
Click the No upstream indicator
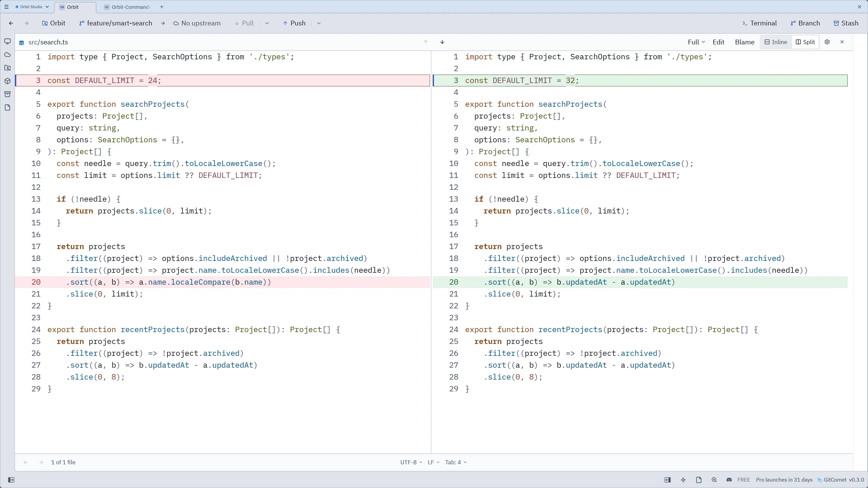coord(197,23)
